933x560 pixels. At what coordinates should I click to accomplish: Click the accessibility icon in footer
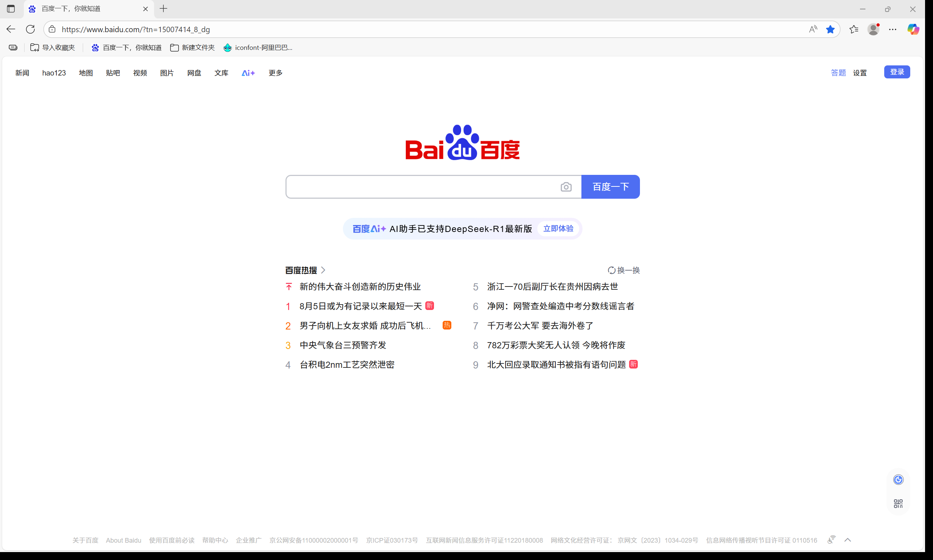831,540
